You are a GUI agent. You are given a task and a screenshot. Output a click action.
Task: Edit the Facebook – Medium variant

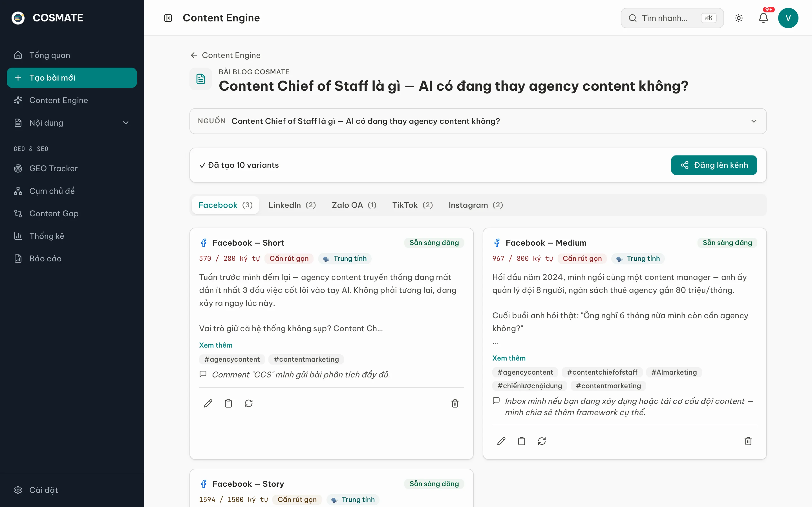click(501, 441)
